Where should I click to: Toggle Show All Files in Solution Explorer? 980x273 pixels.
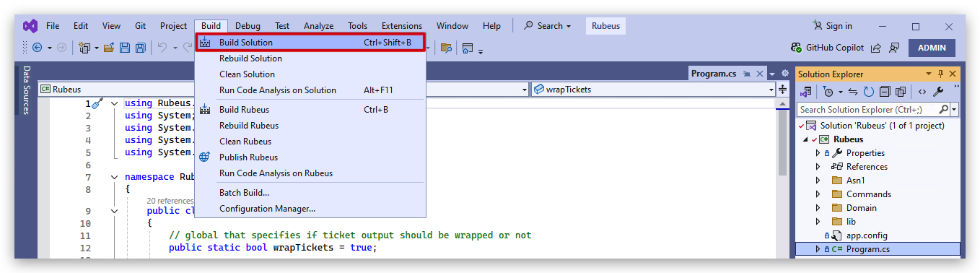[901, 92]
